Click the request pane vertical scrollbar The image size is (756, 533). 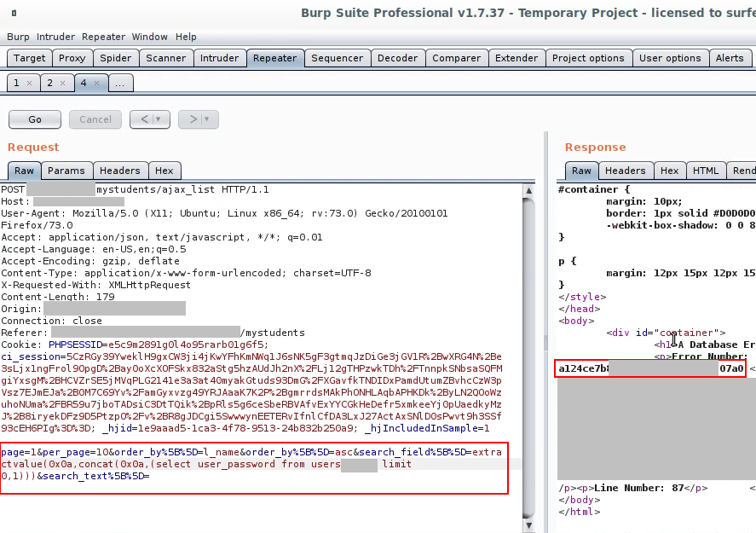528,357
